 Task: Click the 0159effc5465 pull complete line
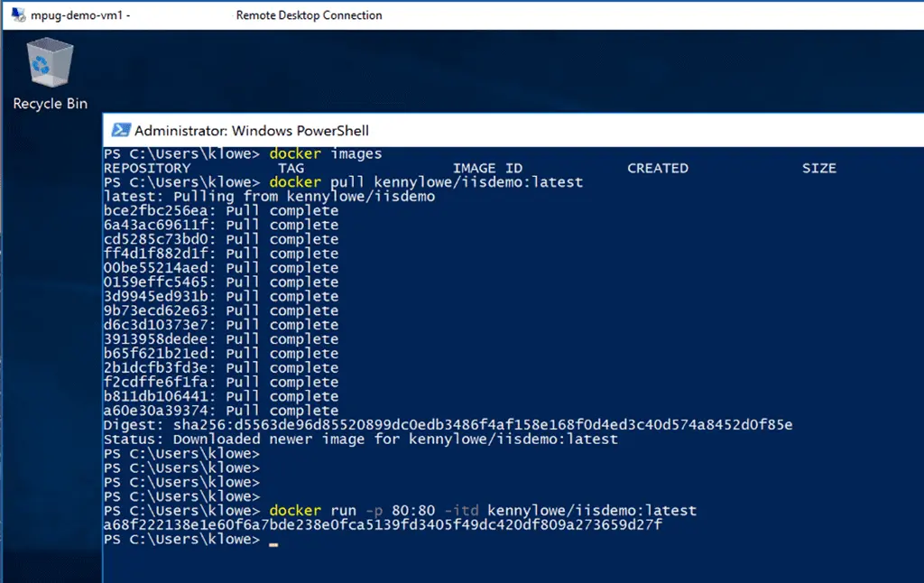point(221,282)
